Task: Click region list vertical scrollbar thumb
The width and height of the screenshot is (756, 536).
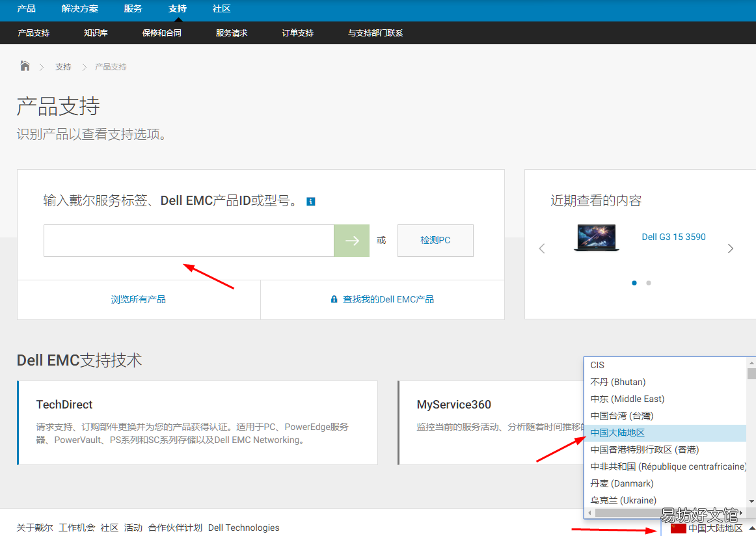Action: pos(751,373)
